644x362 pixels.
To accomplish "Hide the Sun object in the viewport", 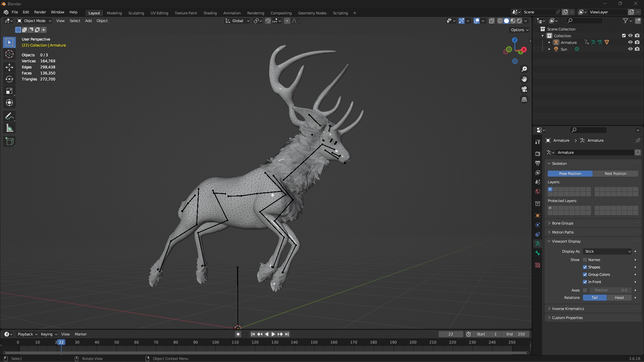I will tap(630, 49).
